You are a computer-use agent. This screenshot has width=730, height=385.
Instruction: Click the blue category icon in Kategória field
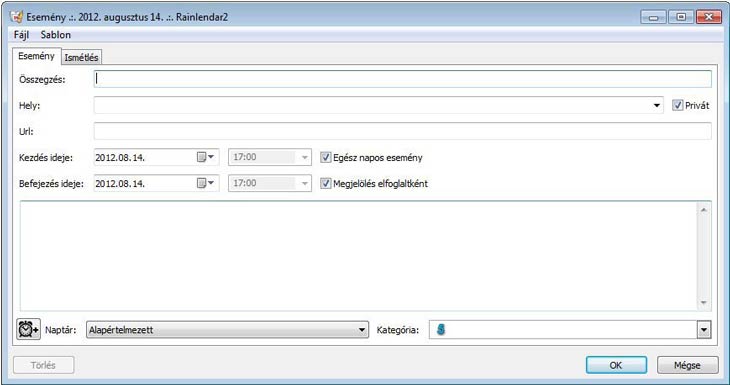click(441, 330)
